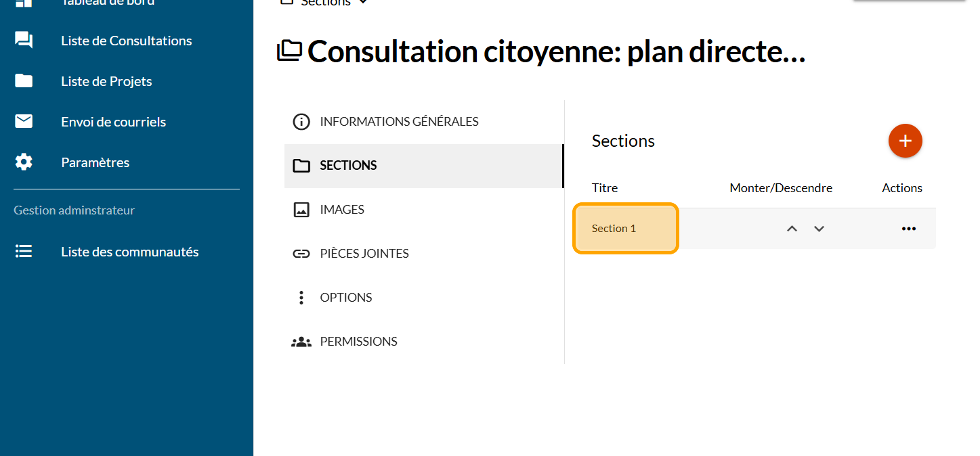980x456 pixels.
Task: Switch to the Informations générales tab
Action: click(399, 122)
